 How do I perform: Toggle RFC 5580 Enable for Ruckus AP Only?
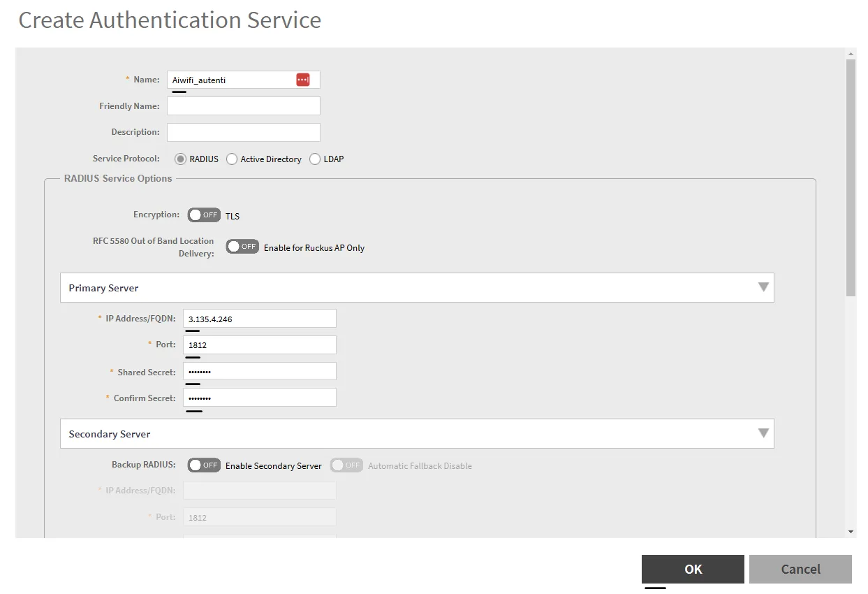click(242, 247)
